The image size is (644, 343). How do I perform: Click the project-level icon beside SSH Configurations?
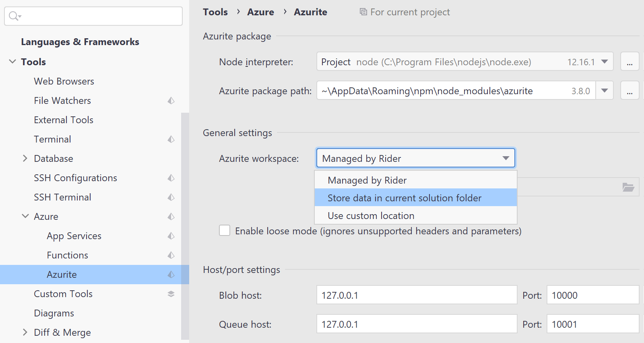click(171, 178)
